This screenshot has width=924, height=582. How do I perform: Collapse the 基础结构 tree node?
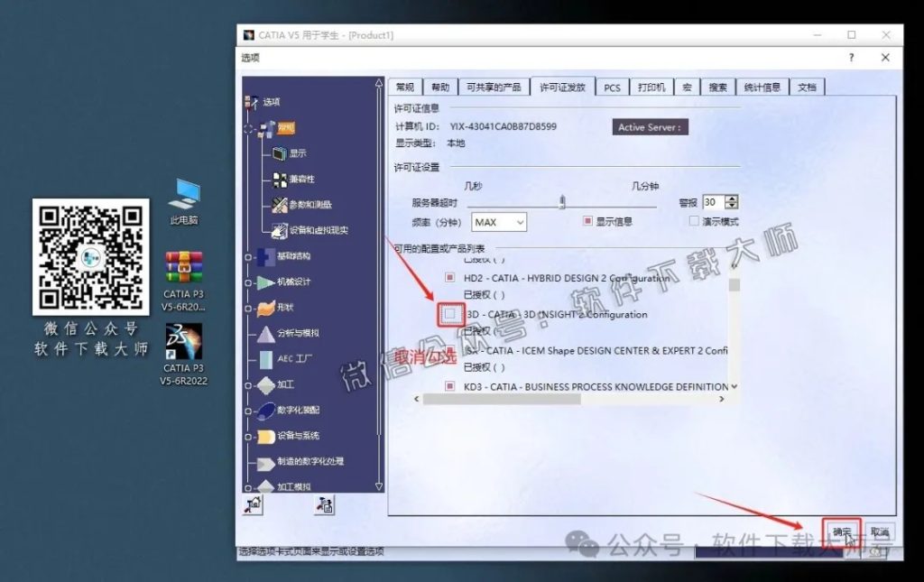(x=250, y=255)
